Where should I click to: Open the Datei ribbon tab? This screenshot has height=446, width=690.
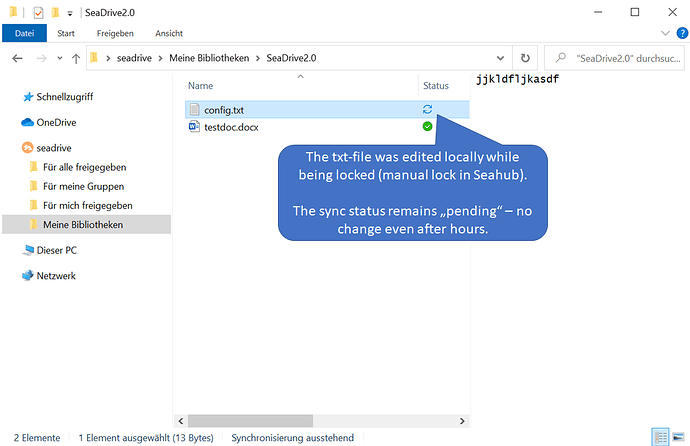pos(24,33)
